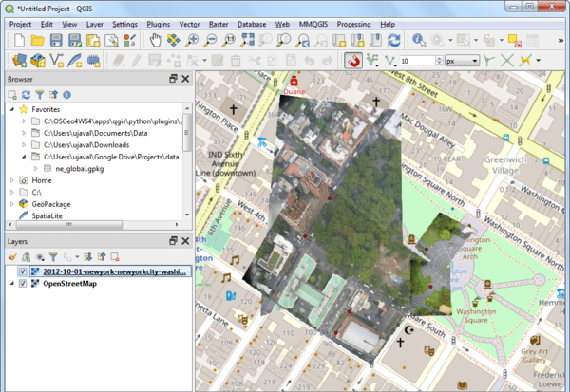Collapse all layers in Layers panel
Image resolution: width=570 pixels, height=392 pixels.
click(x=102, y=257)
